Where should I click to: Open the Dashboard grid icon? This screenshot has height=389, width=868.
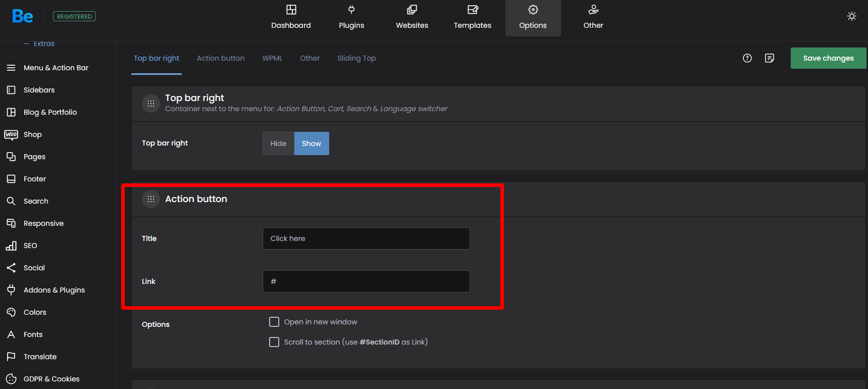tap(291, 10)
